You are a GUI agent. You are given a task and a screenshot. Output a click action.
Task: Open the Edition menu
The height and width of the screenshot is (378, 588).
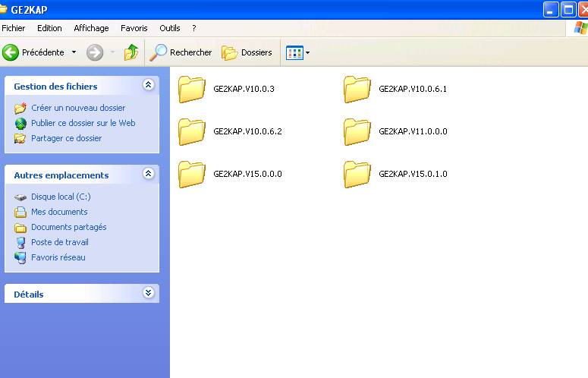49,28
